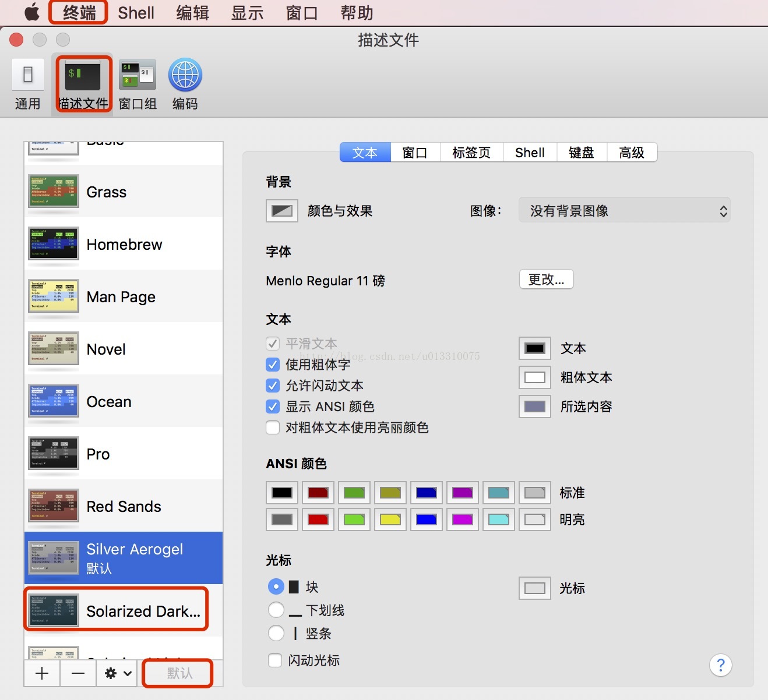Image resolution: width=768 pixels, height=700 pixels.
Task: Uncheck 允许闪动文本 checkbox
Action: click(273, 386)
